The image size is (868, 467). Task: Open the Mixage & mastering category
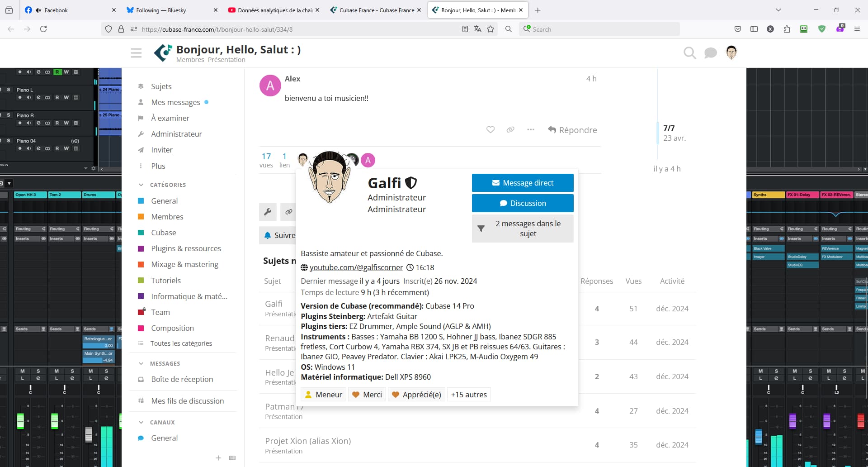click(184, 264)
